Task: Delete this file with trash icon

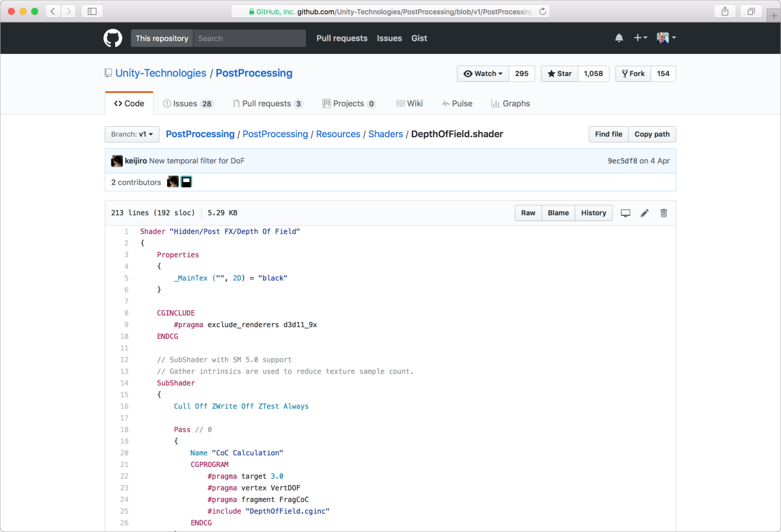Action: (664, 213)
